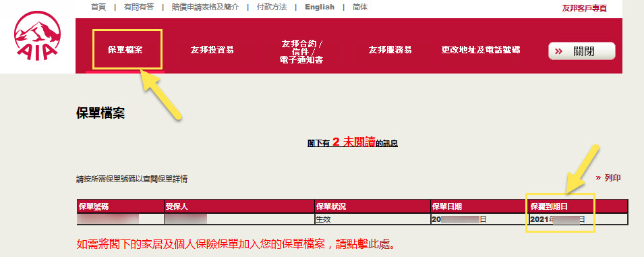
Task: Open the 首頁 home link
Action: [x=98, y=7]
